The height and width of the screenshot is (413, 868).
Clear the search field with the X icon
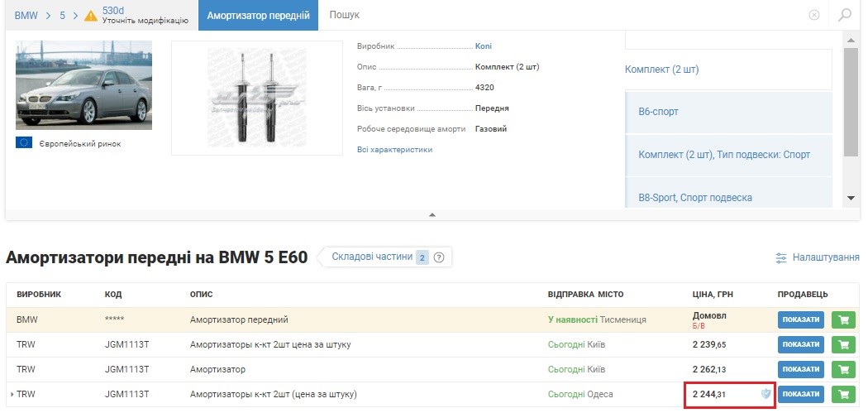(814, 15)
